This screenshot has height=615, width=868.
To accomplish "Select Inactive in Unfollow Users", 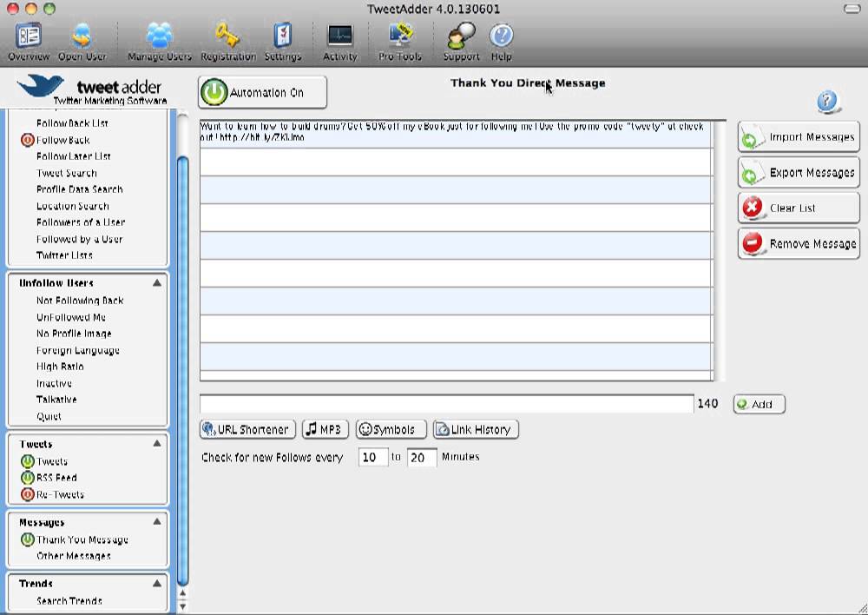I will [54, 383].
